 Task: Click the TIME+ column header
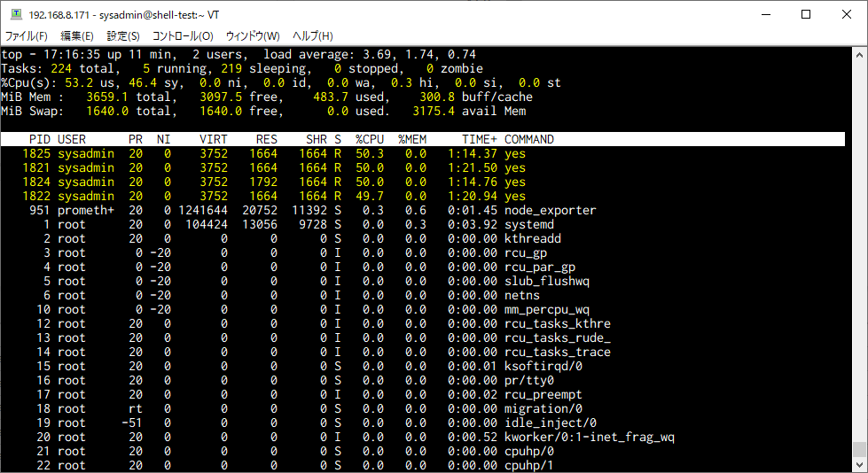coord(480,139)
